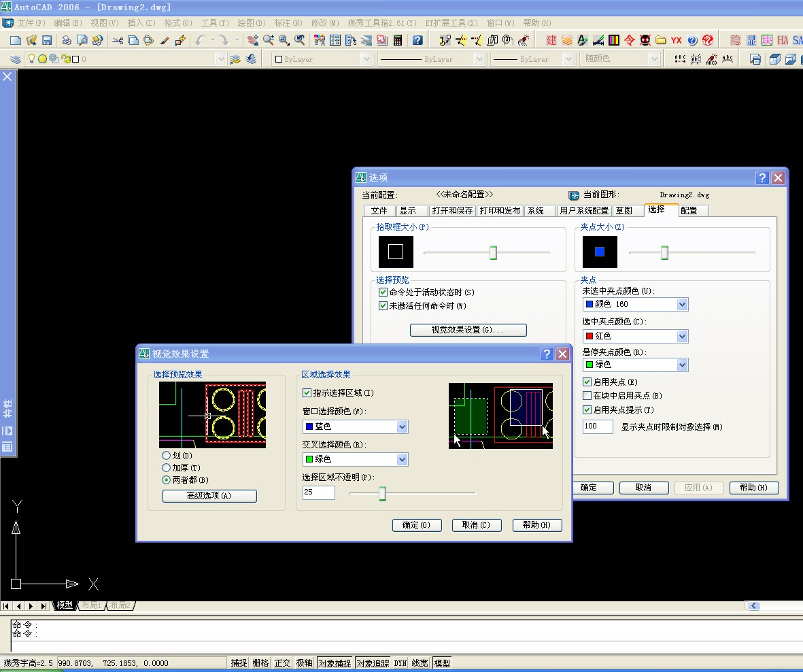
Task: Open the 工具 menu
Action: pyautogui.click(x=215, y=23)
